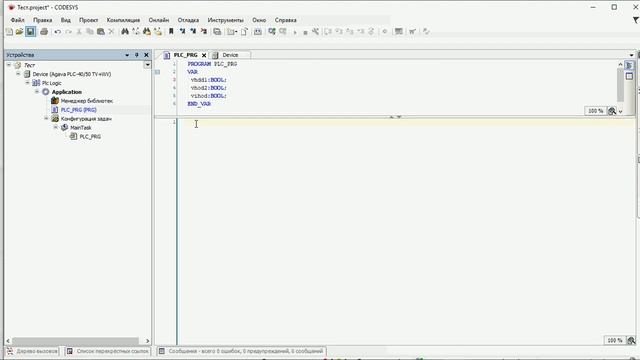The height and width of the screenshot is (360, 640).
Task: Select PLC_PRG under MainTask
Action: 90,137
